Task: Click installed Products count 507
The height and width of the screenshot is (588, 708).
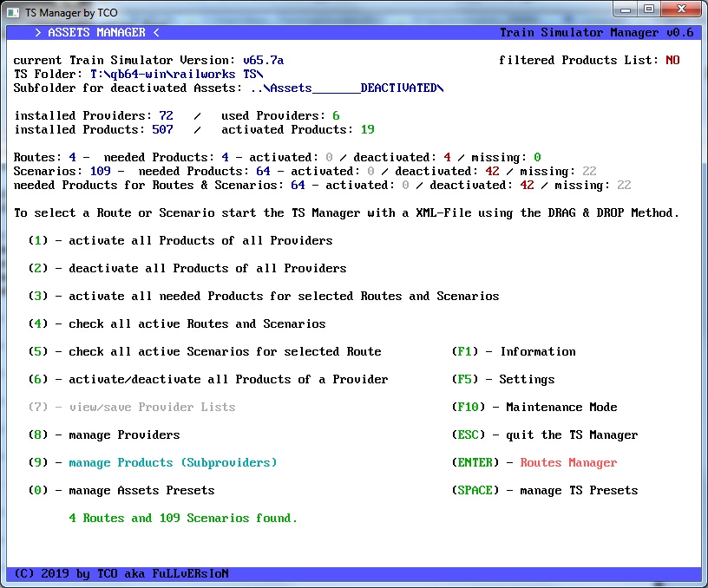Action: 162,129
